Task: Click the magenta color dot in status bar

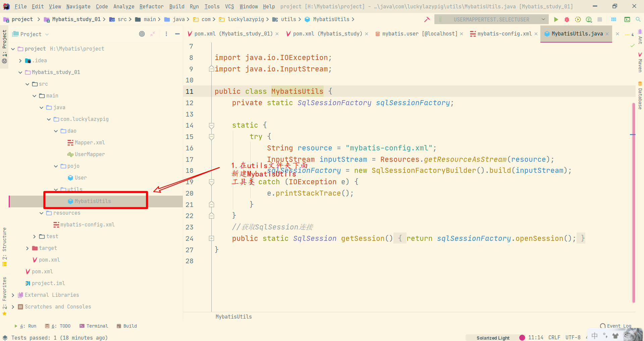Action: [522, 337]
